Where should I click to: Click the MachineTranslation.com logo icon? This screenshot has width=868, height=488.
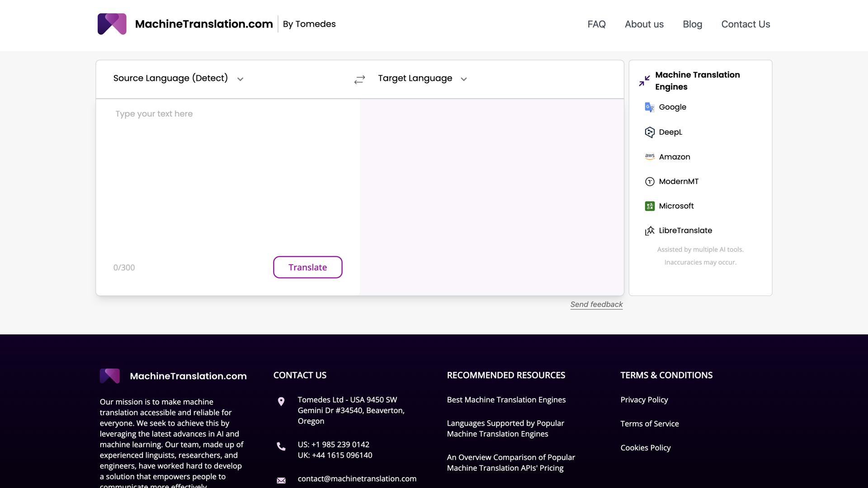point(112,24)
